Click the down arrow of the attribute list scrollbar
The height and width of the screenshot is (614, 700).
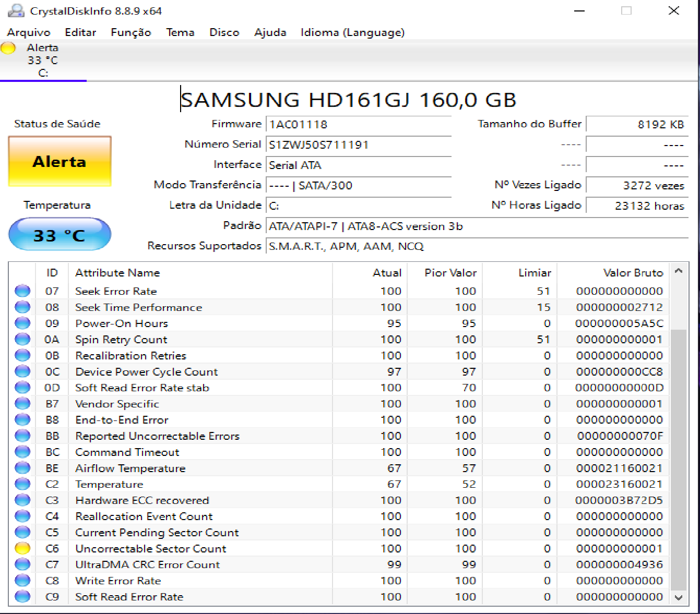tap(679, 598)
